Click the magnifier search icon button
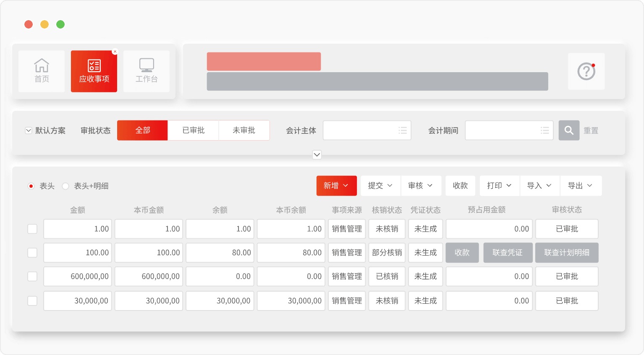Viewport: 644px width, 355px height. tap(569, 131)
